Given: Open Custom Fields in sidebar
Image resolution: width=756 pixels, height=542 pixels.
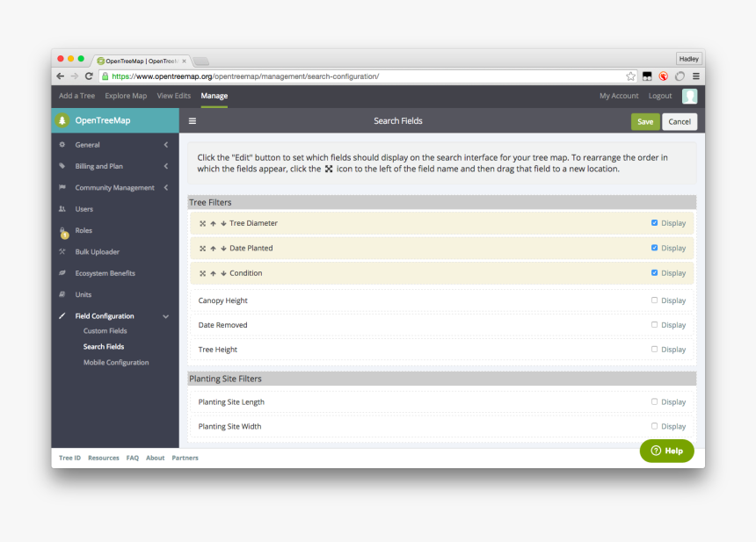Looking at the screenshot, I should click(105, 331).
